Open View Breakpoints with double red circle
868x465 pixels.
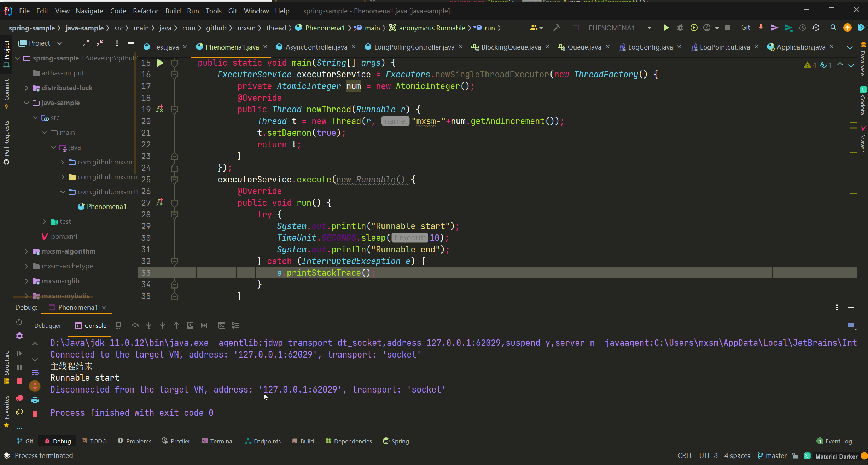(x=19, y=398)
